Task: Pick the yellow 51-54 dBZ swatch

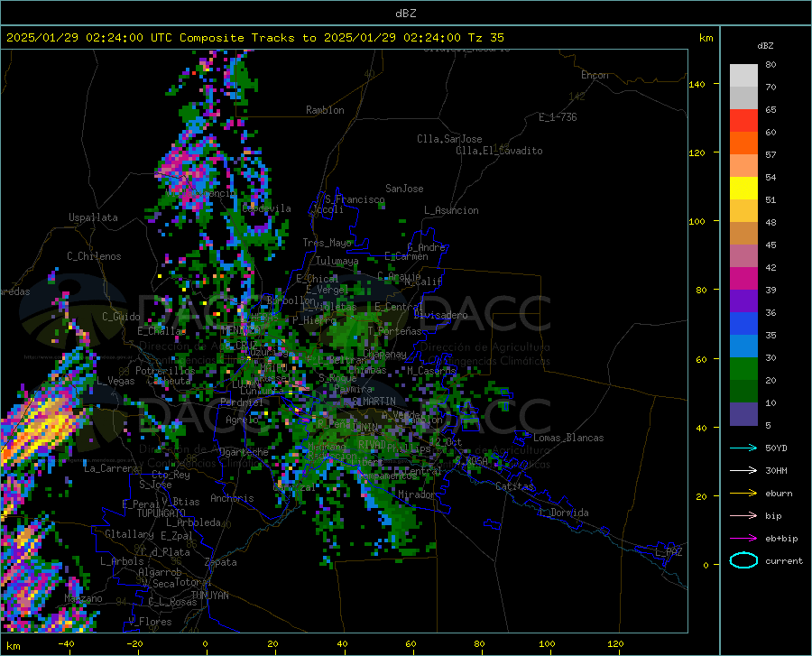Action: (743, 189)
